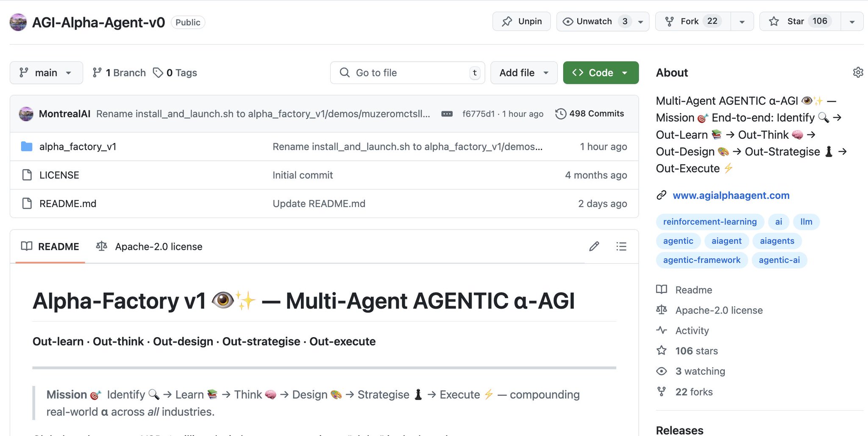The height and width of the screenshot is (436, 868).
Task: Select the aiagents topic tag
Action: click(x=777, y=241)
